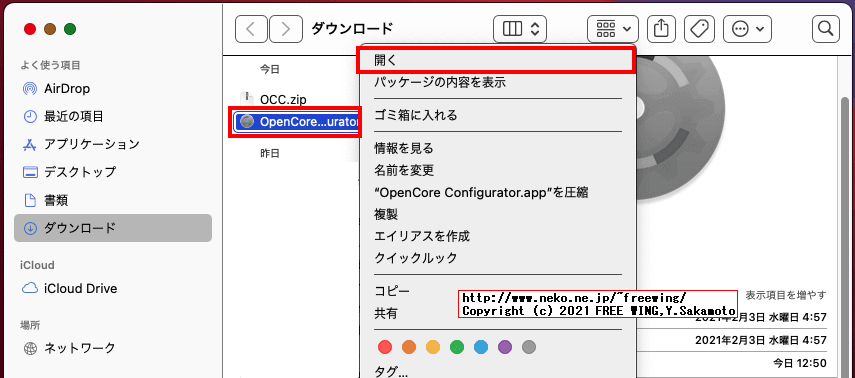Open iCloud Drive in sidebar

[x=113, y=288]
